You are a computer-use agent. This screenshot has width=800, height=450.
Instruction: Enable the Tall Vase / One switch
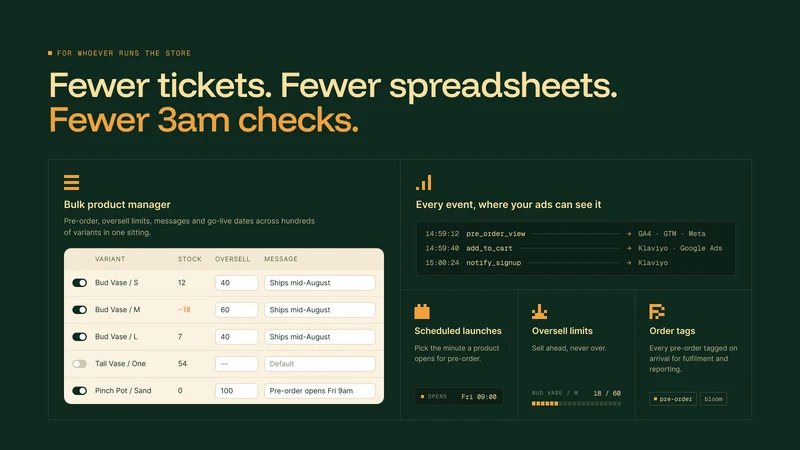pos(80,364)
